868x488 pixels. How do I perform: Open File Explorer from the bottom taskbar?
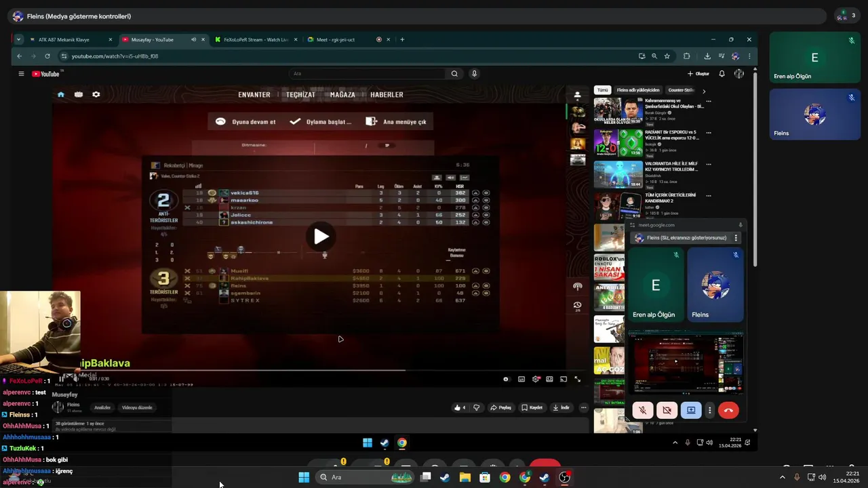[x=465, y=477]
